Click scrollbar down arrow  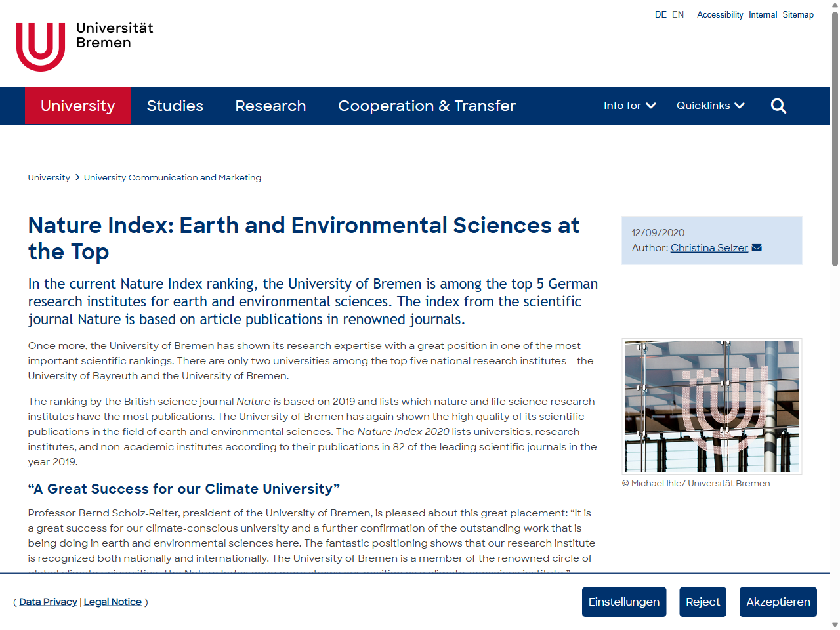click(x=835, y=624)
